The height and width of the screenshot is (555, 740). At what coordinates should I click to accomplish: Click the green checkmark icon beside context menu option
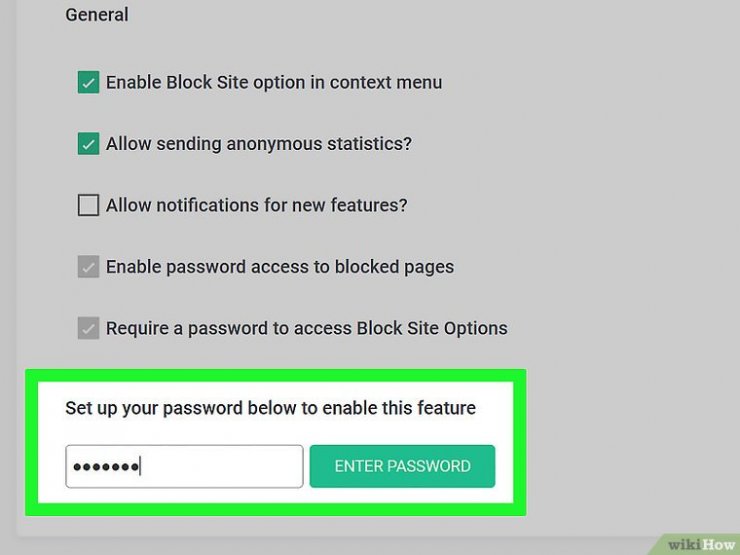pyautogui.click(x=88, y=83)
